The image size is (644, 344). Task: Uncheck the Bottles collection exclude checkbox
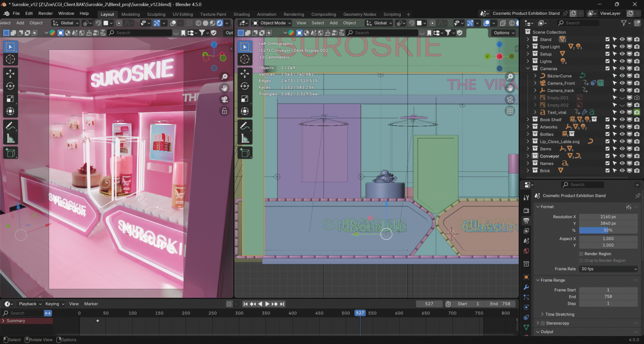(x=607, y=134)
